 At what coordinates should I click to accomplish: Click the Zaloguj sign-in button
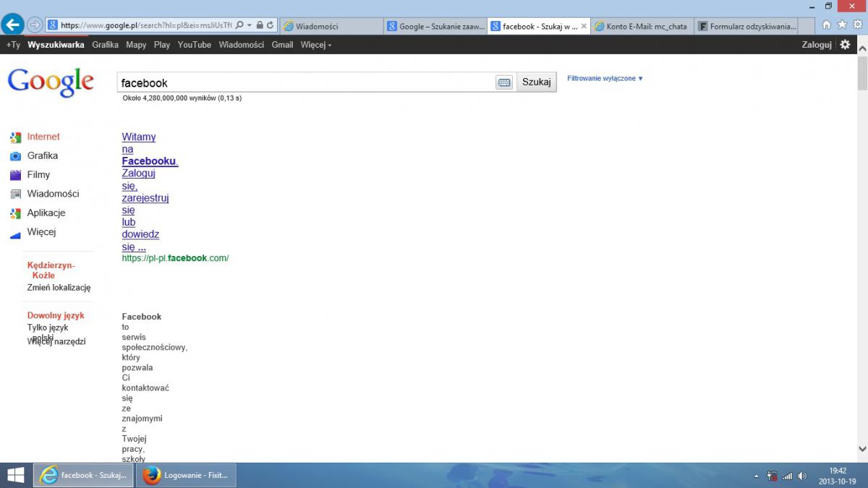(x=817, y=45)
